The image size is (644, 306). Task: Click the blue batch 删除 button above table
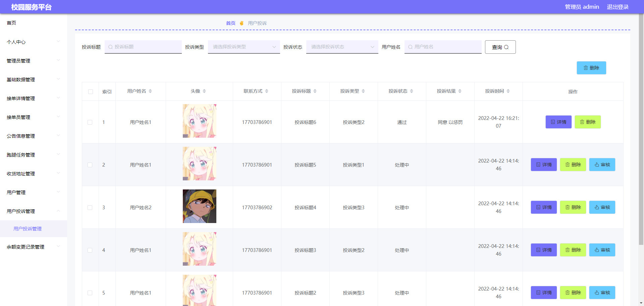pyautogui.click(x=591, y=68)
